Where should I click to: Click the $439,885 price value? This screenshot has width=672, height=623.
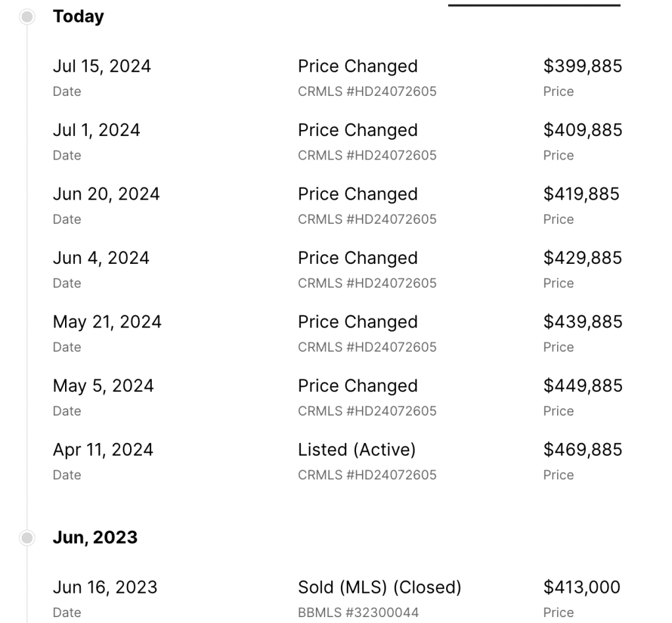(x=582, y=322)
